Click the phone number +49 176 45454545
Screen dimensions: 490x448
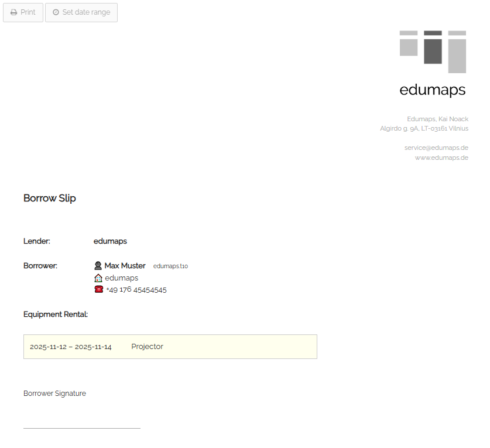point(136,290)
